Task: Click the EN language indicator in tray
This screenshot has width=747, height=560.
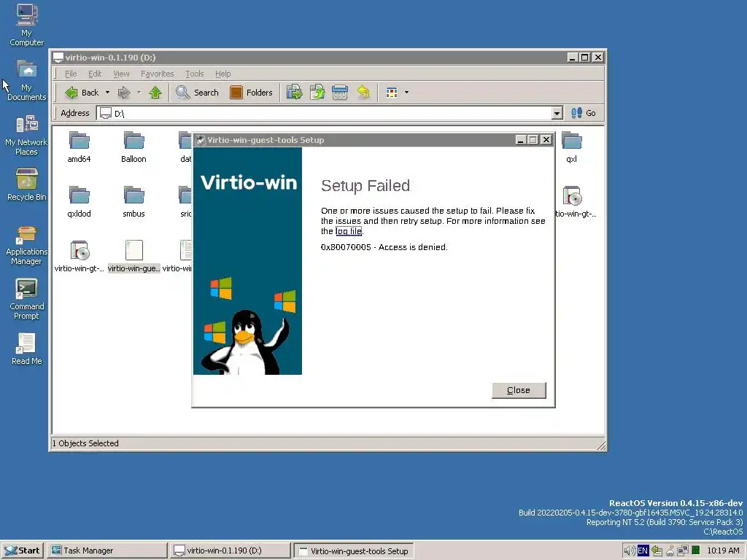Action: click(x=643, y=551)
